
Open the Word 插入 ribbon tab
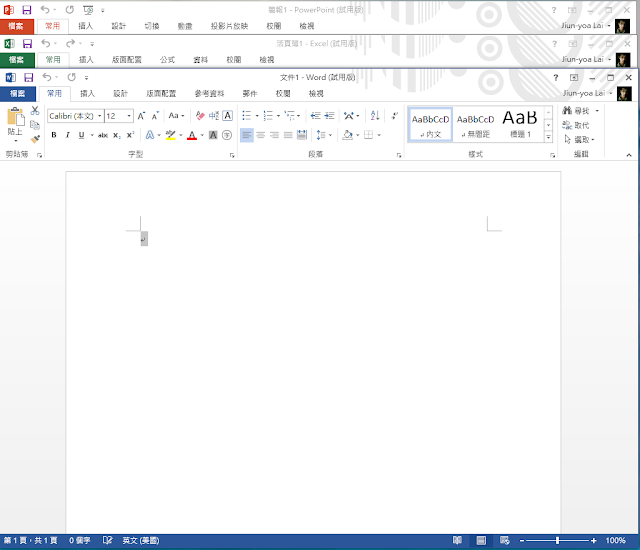pyautogui.click(x=87, y=93)
